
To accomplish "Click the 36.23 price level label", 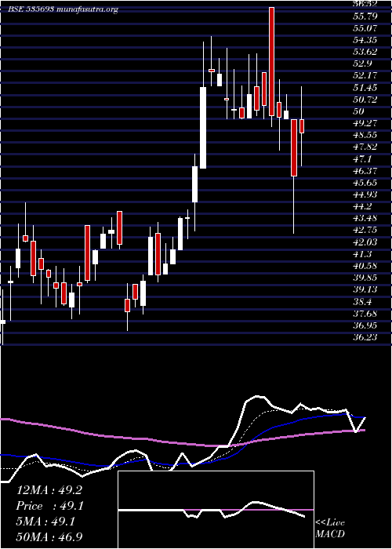I will [x=365, y=337].
